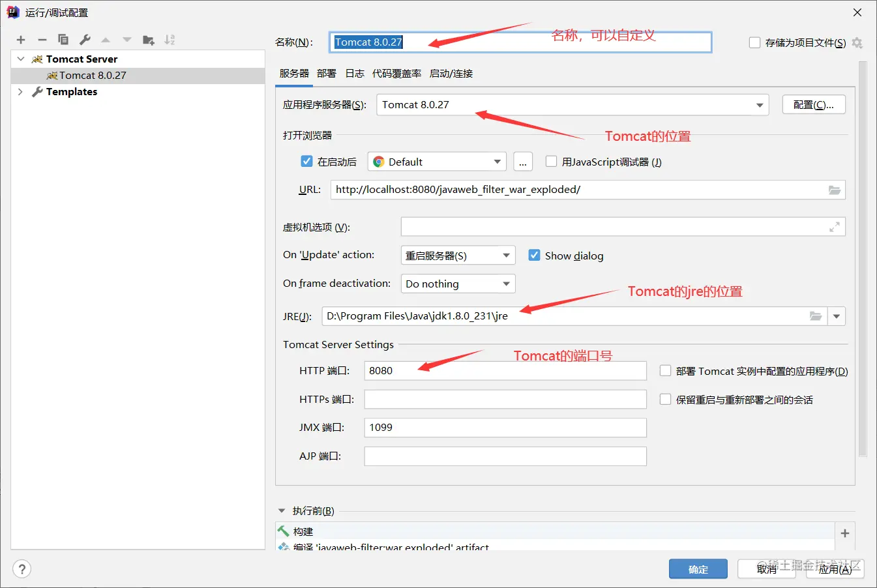Open JRE path dropdown arrow

click(x=837, y=316)
